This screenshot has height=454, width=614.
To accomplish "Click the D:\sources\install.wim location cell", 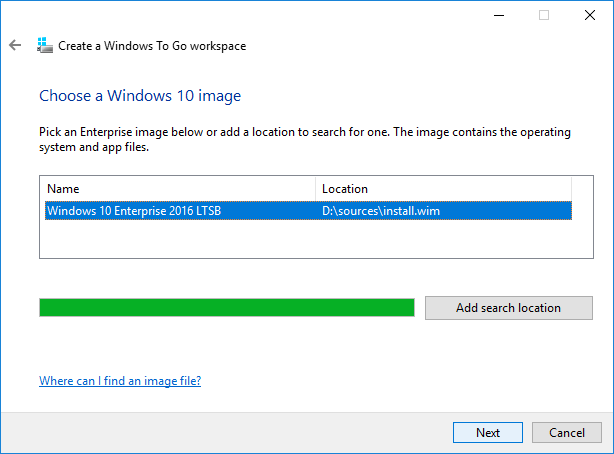I will (x=381, y=211).
